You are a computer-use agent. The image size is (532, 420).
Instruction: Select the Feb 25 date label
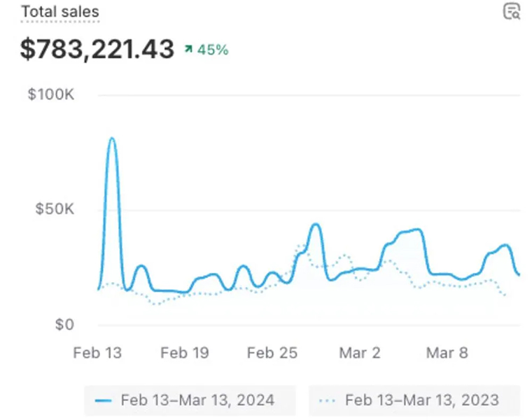tap(272, 353)
